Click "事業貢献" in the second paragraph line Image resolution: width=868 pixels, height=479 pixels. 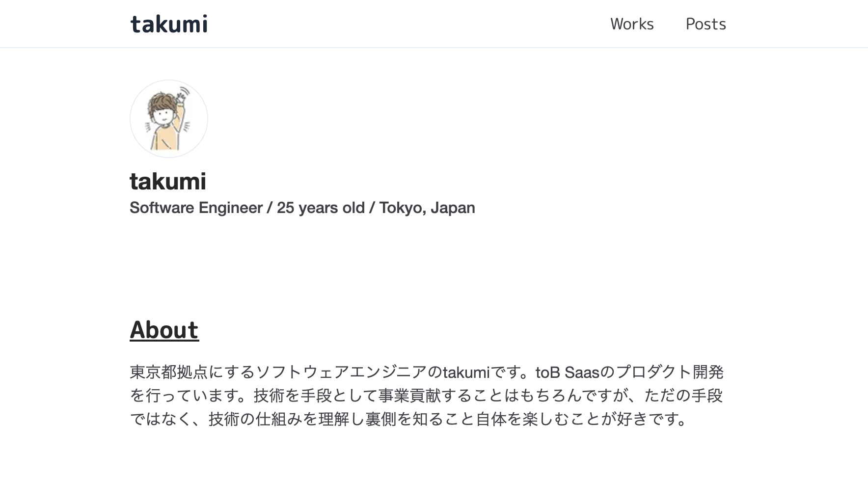click(409, 396)
